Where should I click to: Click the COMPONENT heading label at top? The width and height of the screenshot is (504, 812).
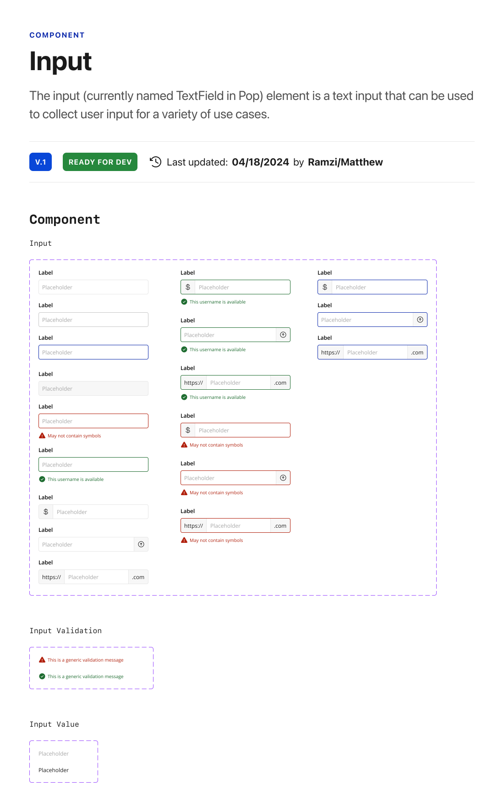tap(57, 35)
